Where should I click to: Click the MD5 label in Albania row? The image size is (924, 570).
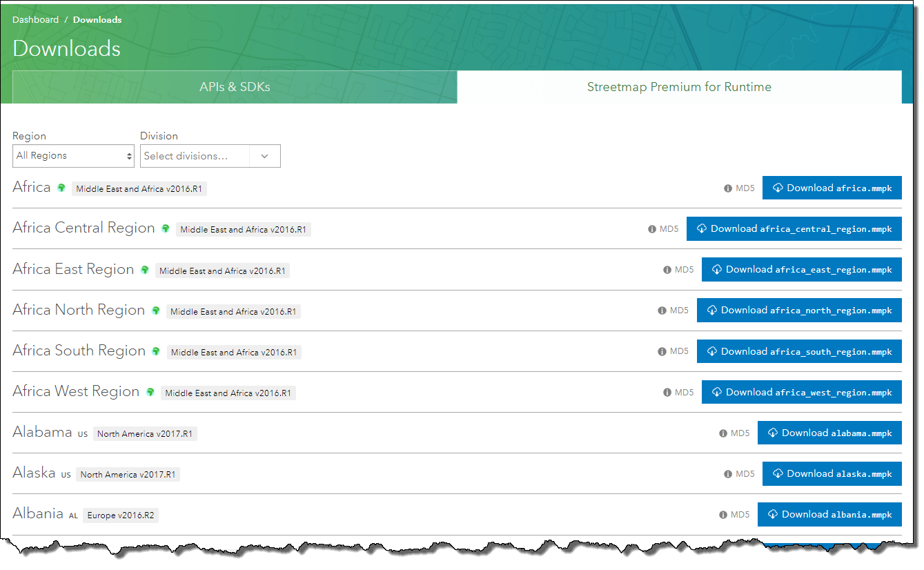click(740, 515)
